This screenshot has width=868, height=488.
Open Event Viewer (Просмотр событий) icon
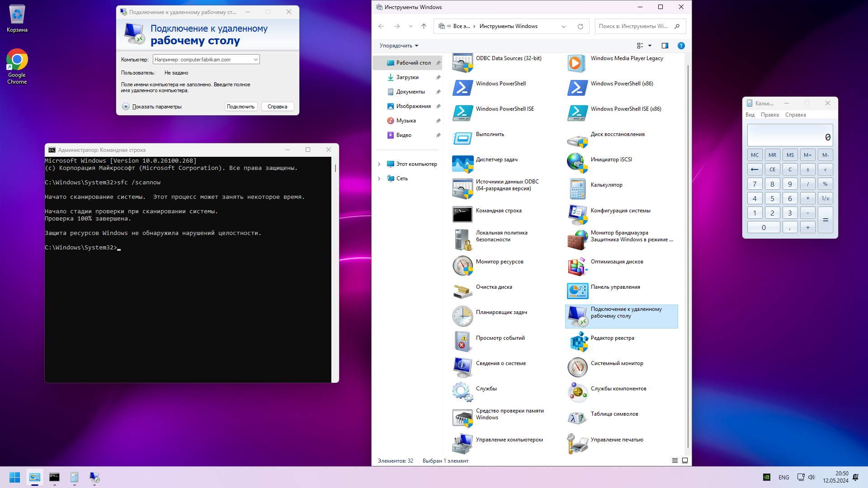(462, 342)
